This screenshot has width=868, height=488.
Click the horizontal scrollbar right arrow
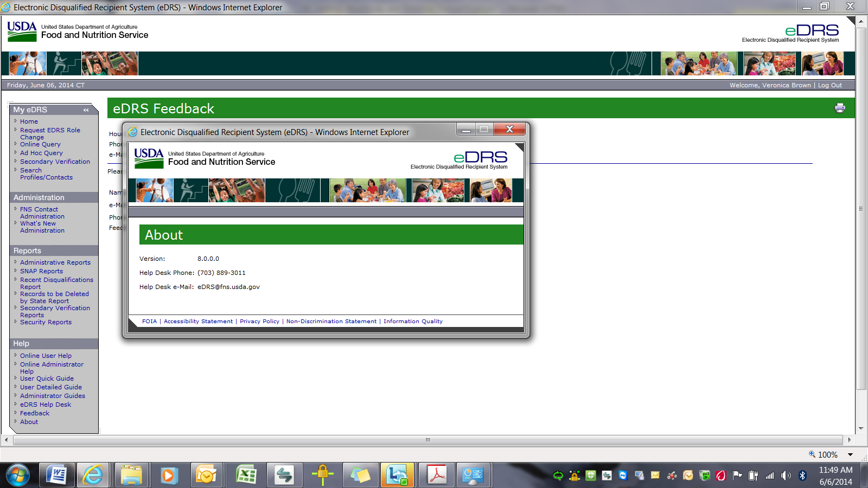pos(850,440)
